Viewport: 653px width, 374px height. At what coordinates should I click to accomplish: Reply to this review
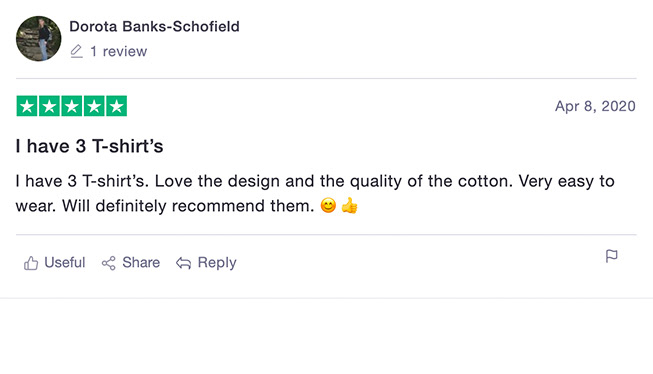coord(206,263)
